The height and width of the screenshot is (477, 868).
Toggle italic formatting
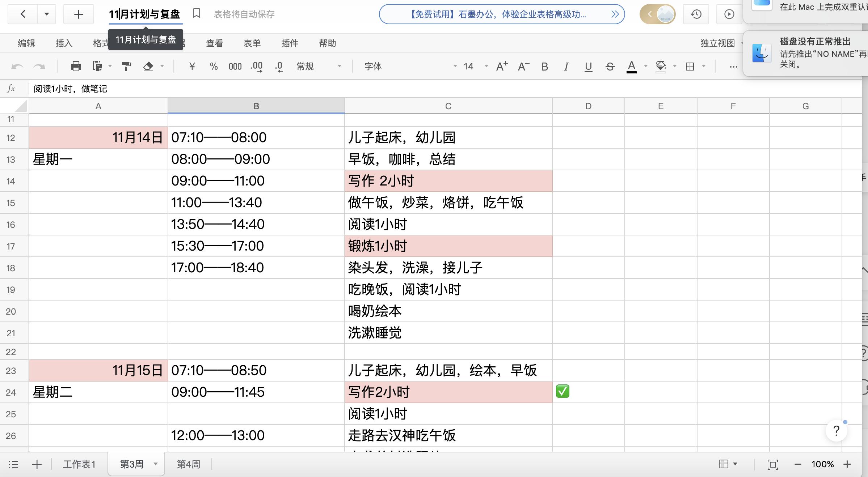[566, 66]
